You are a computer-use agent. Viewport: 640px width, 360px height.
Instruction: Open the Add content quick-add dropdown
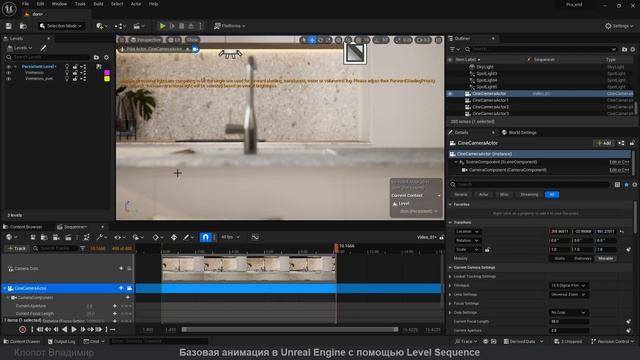102,26
